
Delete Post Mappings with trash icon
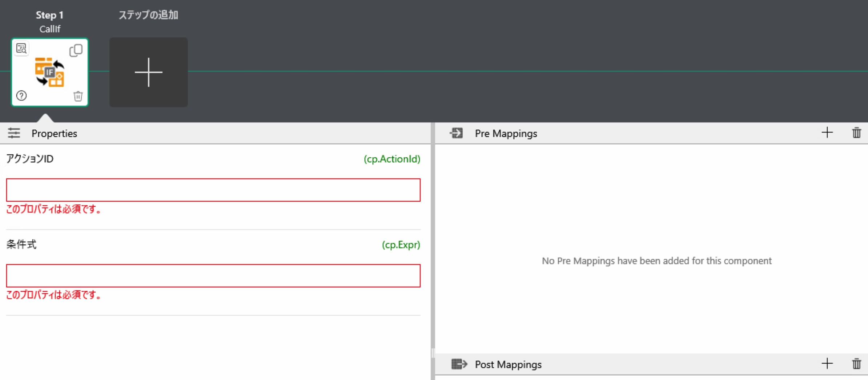coord(856,364)
